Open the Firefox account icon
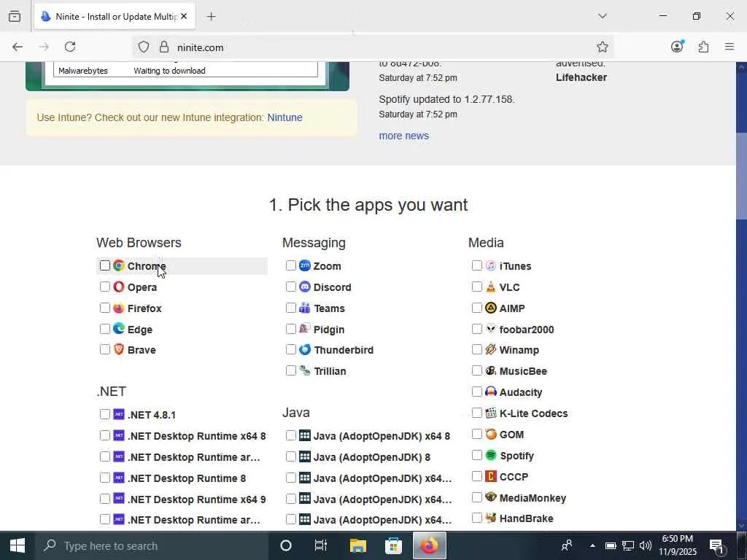 [x=677, y=47]
